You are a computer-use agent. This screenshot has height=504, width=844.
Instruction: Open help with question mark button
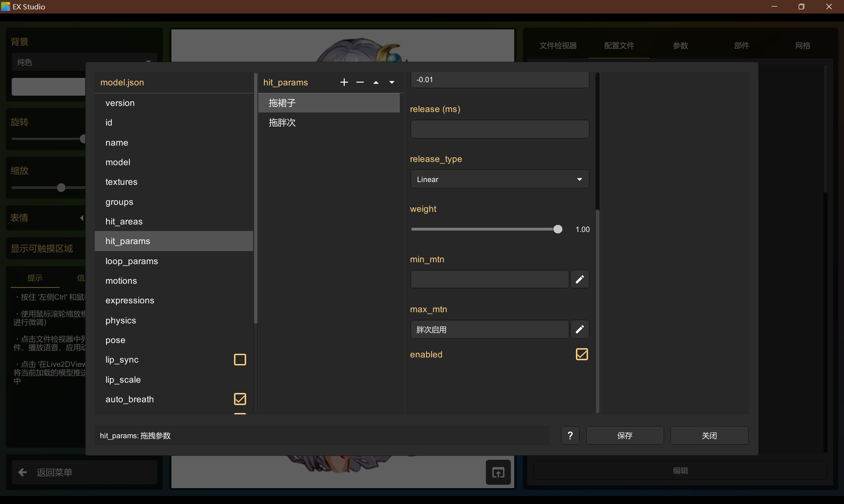coord(570,435)
